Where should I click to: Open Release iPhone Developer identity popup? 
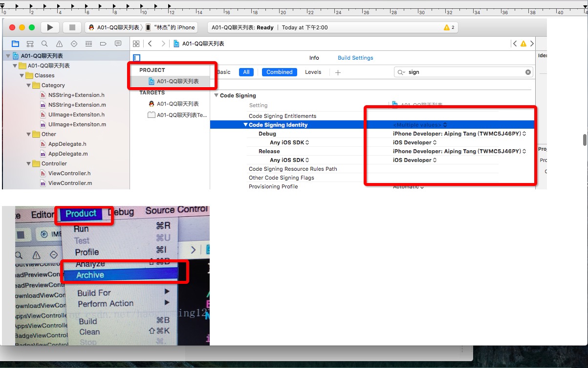459,151
